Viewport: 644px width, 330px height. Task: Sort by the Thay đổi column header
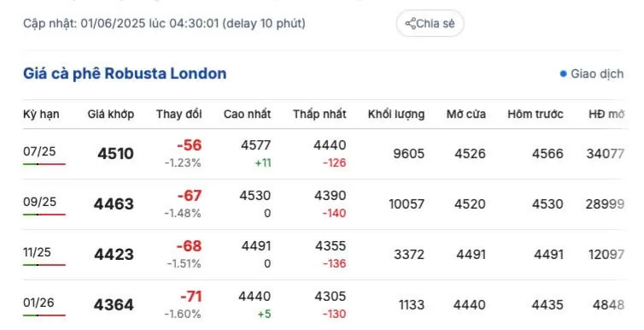179,114
